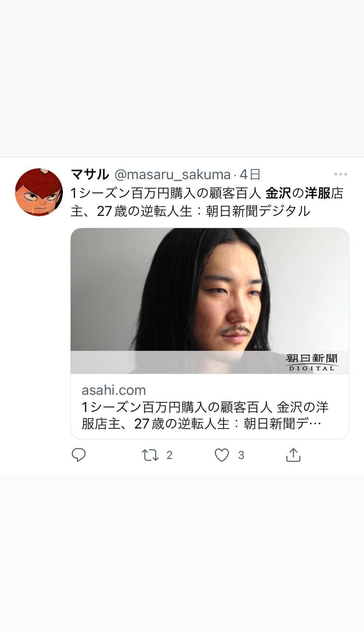The height and width of the screenshot is (631, 364).
Task: View the like count of 3
Action: tap(241, 455)
